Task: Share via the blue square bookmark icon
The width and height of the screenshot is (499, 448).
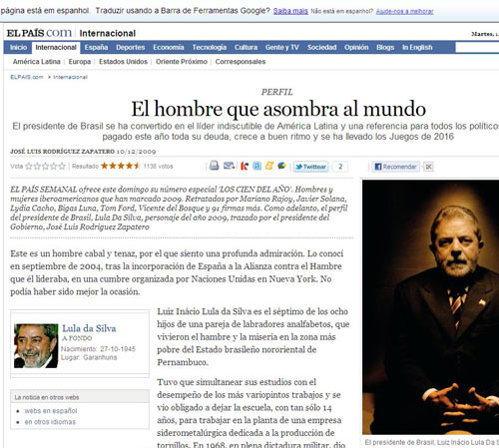Action: 256,166
